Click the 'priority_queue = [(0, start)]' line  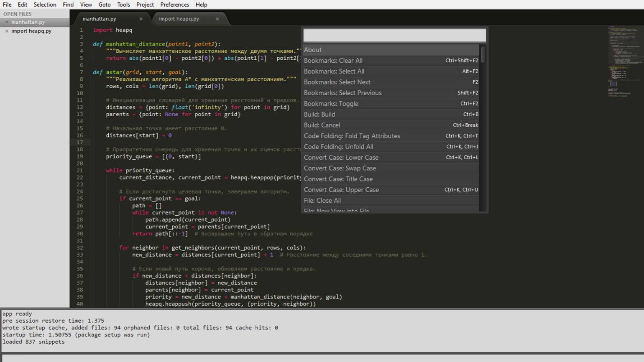pyautogui.click(x=153, y=157)
